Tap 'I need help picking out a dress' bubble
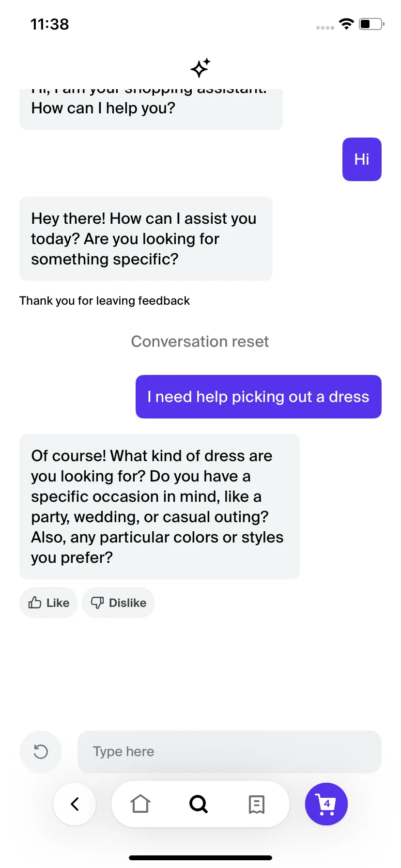This screenshot has width=401, height=868. point(259,397)
